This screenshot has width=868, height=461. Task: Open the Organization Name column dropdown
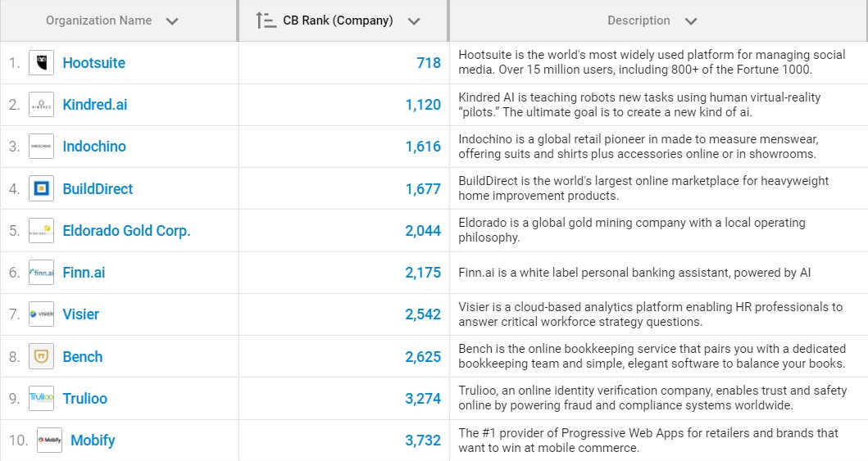tap(172, 21)
